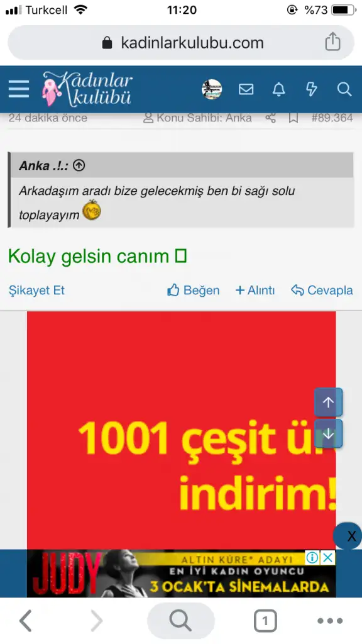Share this post using the share icon
Viewport: 362px width, 644px height.
pos(270,118)
